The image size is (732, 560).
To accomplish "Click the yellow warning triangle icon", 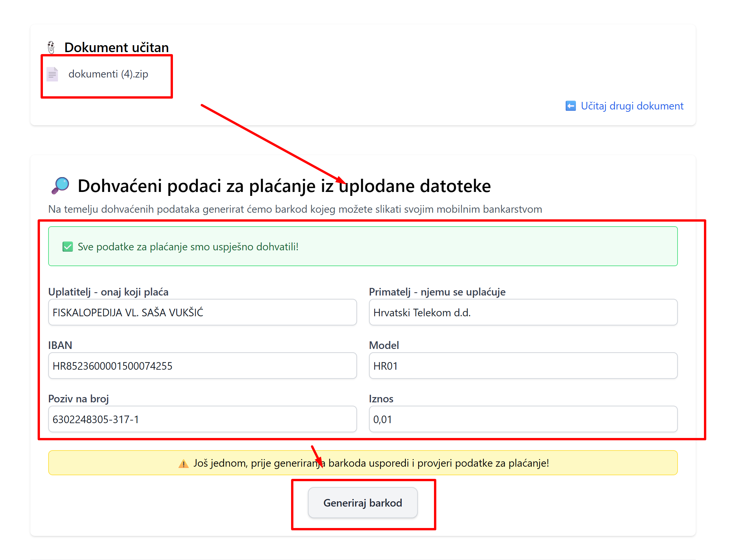I will (x=183, y=463).
